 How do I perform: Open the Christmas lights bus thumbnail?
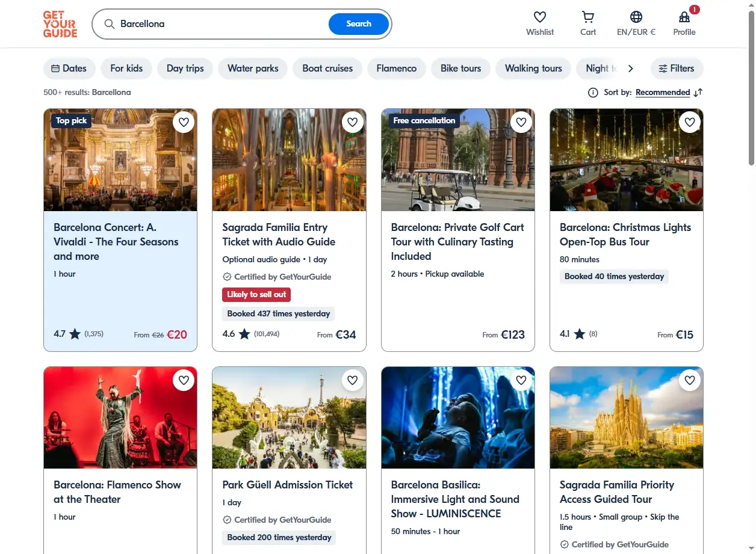[627, 160]
